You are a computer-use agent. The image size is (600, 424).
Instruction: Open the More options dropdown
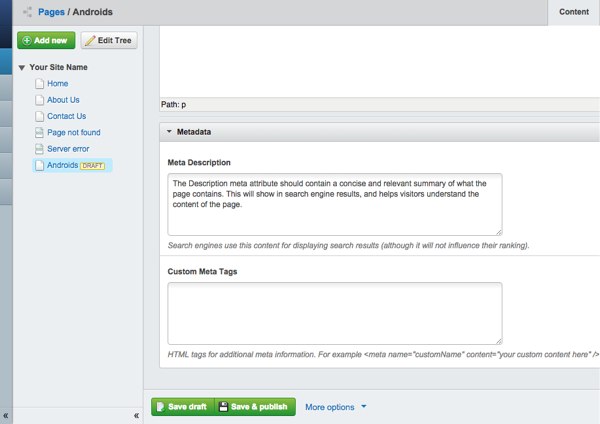tap(336, 407)
